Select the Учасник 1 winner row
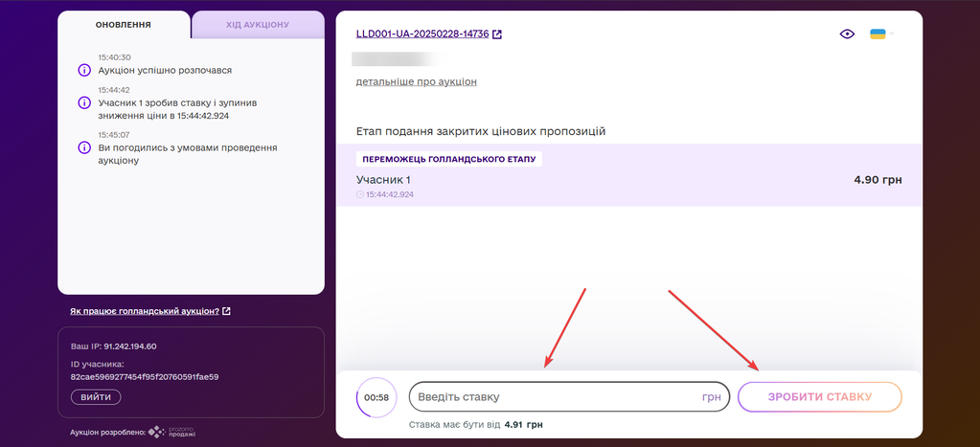Image resolution: width=980 pixels, height=447 pixels. click(628, 180)
